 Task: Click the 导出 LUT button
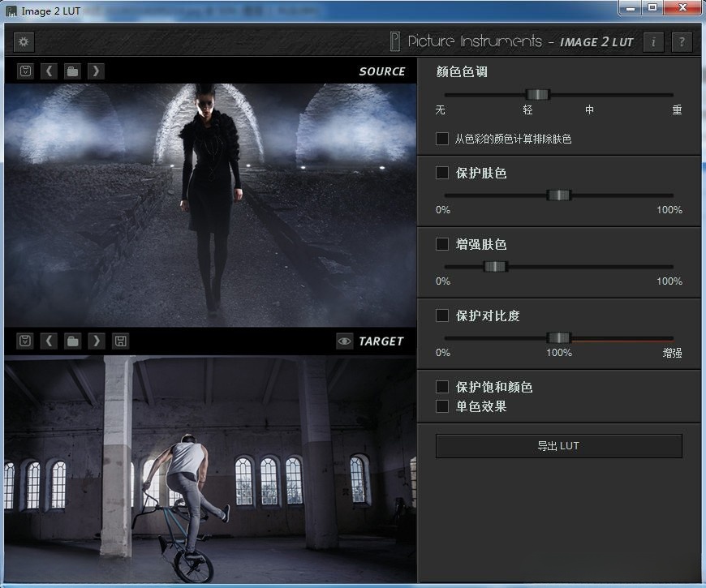pos(557,445)
